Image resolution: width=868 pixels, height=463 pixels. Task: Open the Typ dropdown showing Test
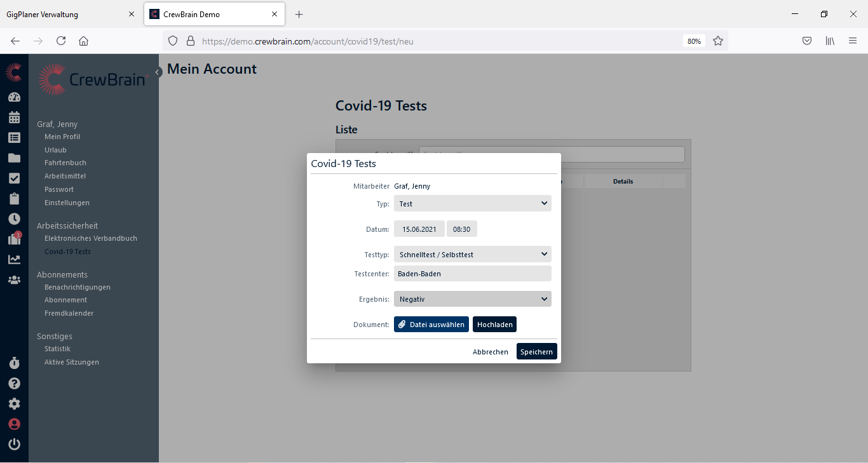coord(472,204)
